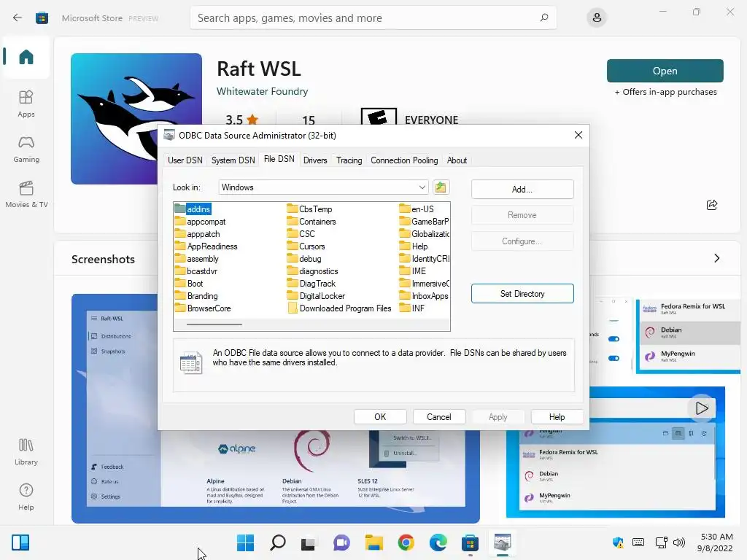The width and height of the screenshot is (747, 560).
Task: Open the Apps section in the Store sidebar
Action: pyautogui.click(x=26, y=104)
